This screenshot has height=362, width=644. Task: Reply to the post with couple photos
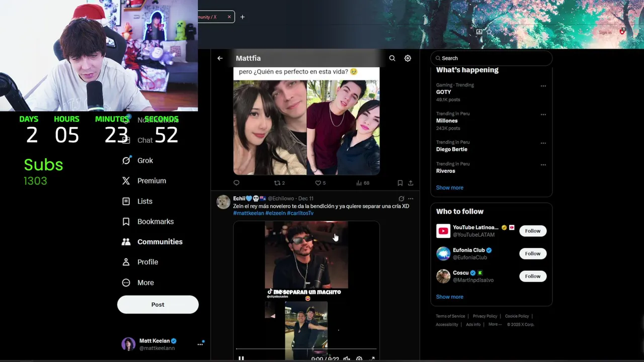click(236, 183)
